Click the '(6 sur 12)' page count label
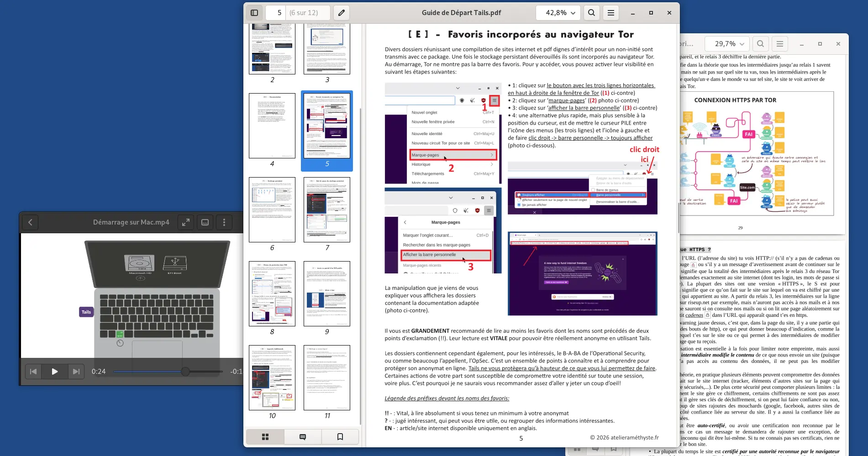The height and width of the screenshot is (456, 868). point(304,13)
